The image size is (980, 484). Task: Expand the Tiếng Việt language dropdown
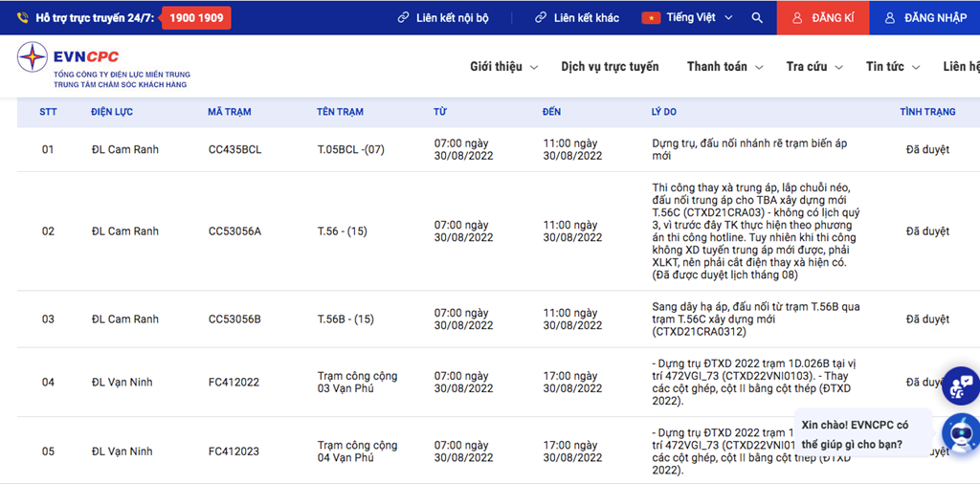click(x=727, y=18)
